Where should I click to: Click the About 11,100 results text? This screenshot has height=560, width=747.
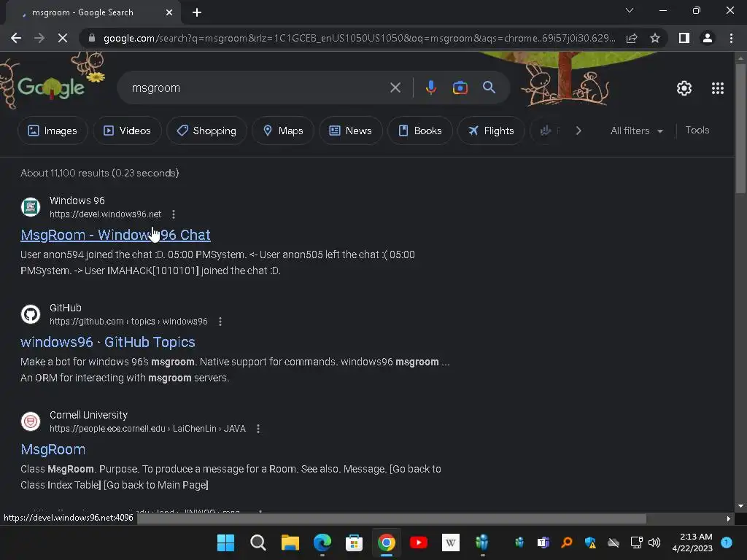[x=99, y=173]
